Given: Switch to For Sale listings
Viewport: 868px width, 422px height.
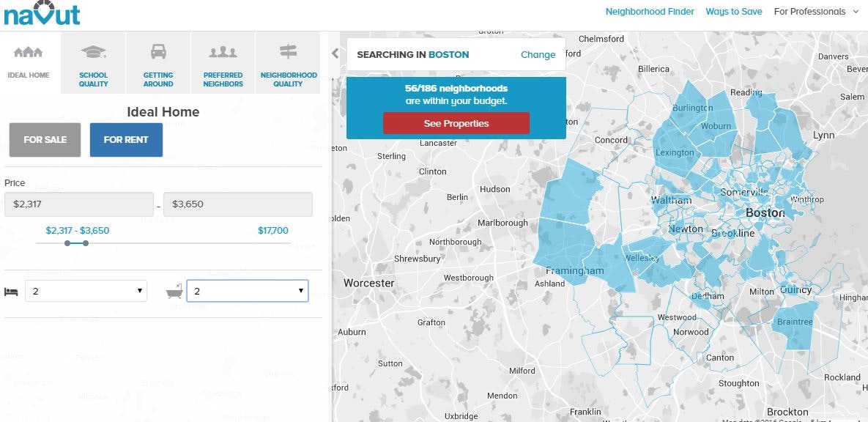Looking at the screenshot, I should click(x=44, y=139).
